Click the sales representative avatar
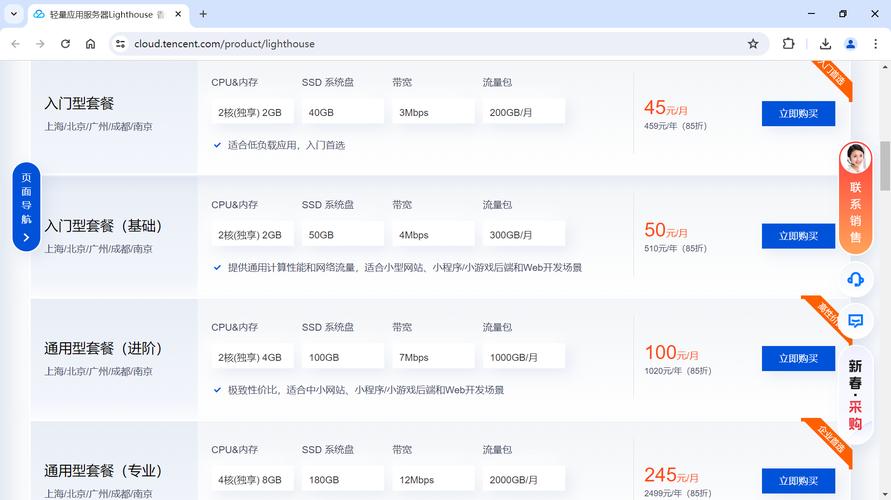The image size is (891, 500). (x=855, y=158)
